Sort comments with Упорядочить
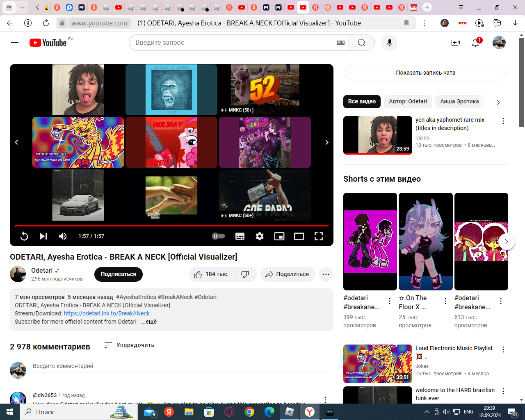This screenshot has height=420, width=525. point(129,345)
